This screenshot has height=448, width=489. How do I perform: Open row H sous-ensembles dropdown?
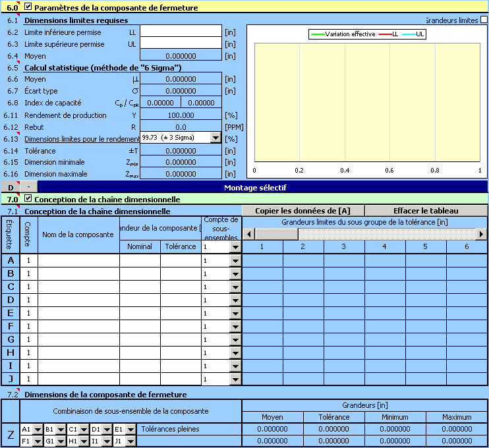click(235, 353)
